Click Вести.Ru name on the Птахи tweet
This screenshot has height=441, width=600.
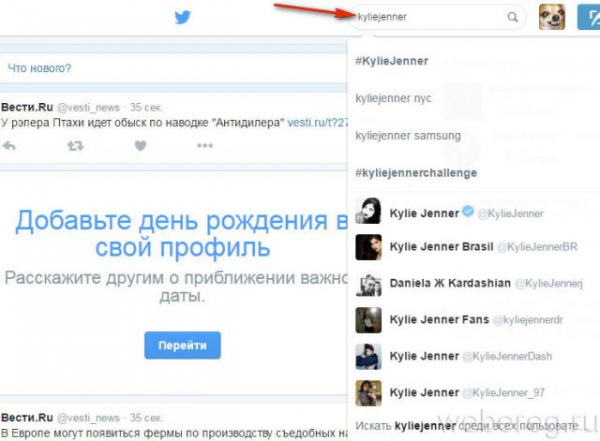coord(27,107)
